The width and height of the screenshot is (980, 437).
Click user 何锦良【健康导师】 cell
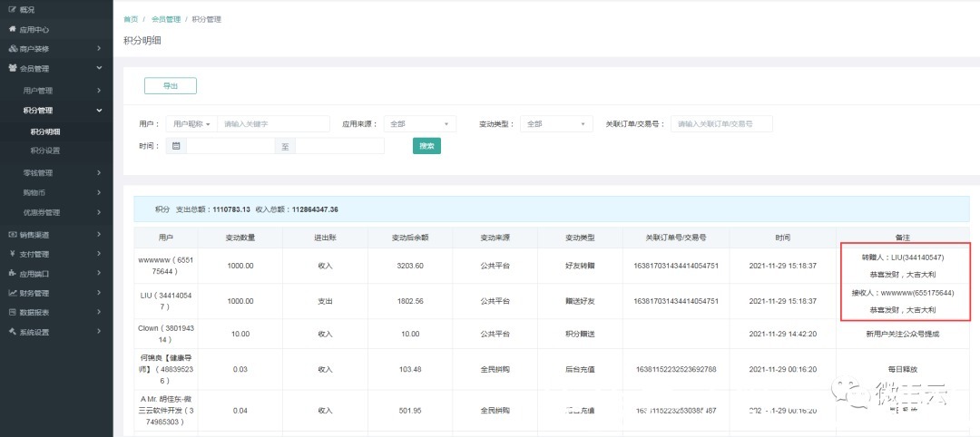(166, 369)
